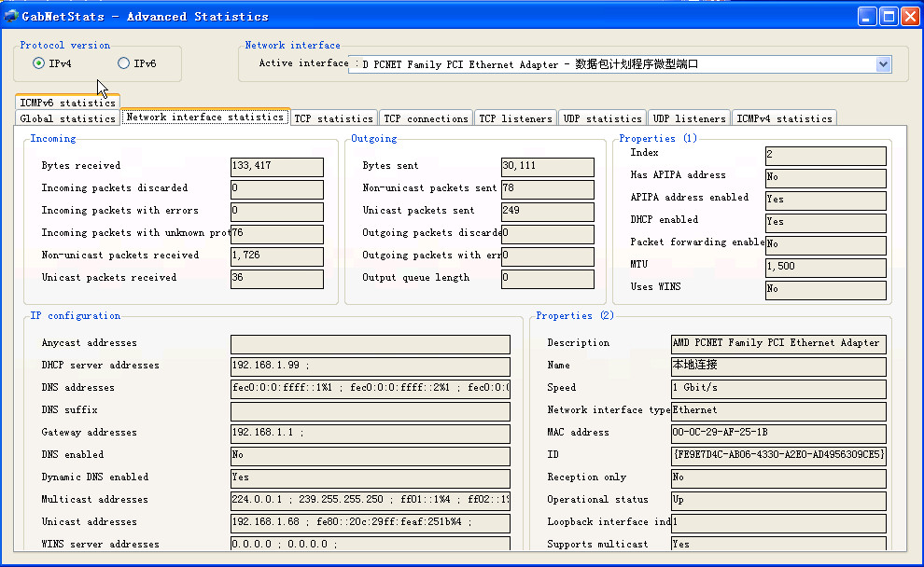
Task: Click the MTU value field
Action: click(824, 267)
